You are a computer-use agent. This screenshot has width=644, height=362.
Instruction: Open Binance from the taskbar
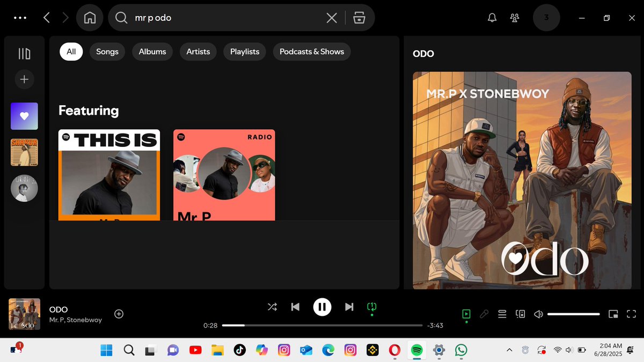click(372, 350)
